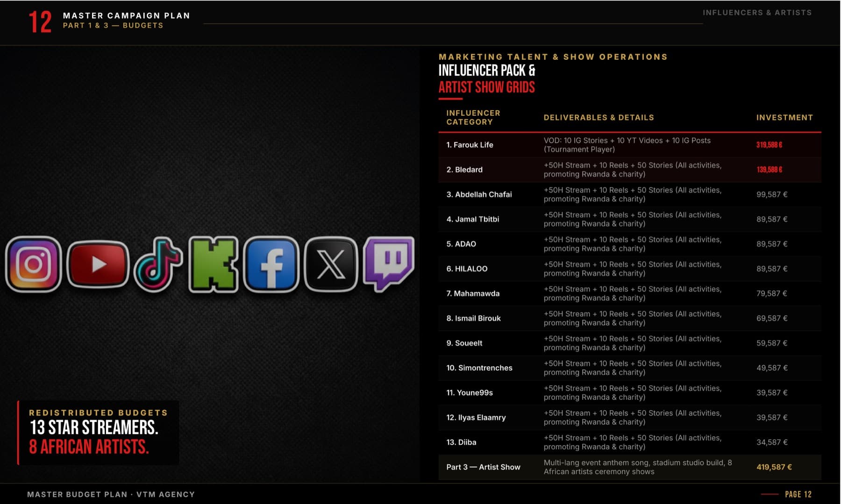Select the blue Facebook icon

tap(271, 264)
